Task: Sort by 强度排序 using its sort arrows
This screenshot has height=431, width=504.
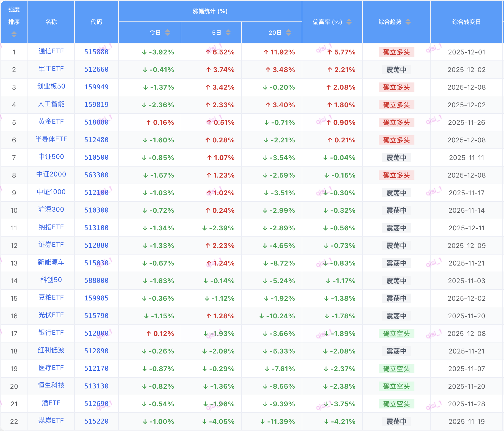Action: click(14, 34)
